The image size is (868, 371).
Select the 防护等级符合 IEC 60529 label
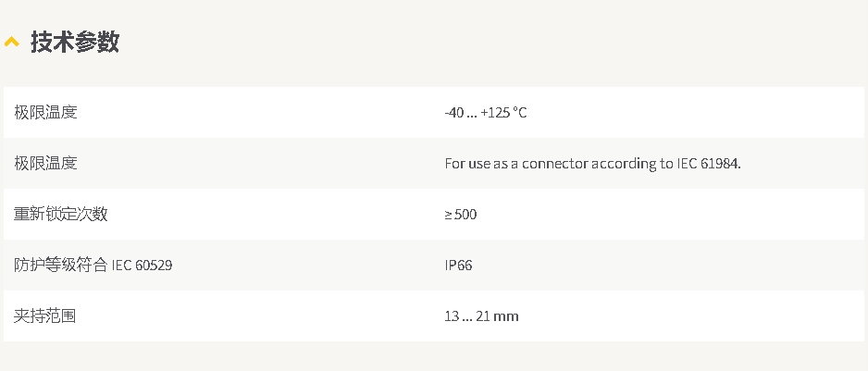pyautogui.click(x=93, y=266)
